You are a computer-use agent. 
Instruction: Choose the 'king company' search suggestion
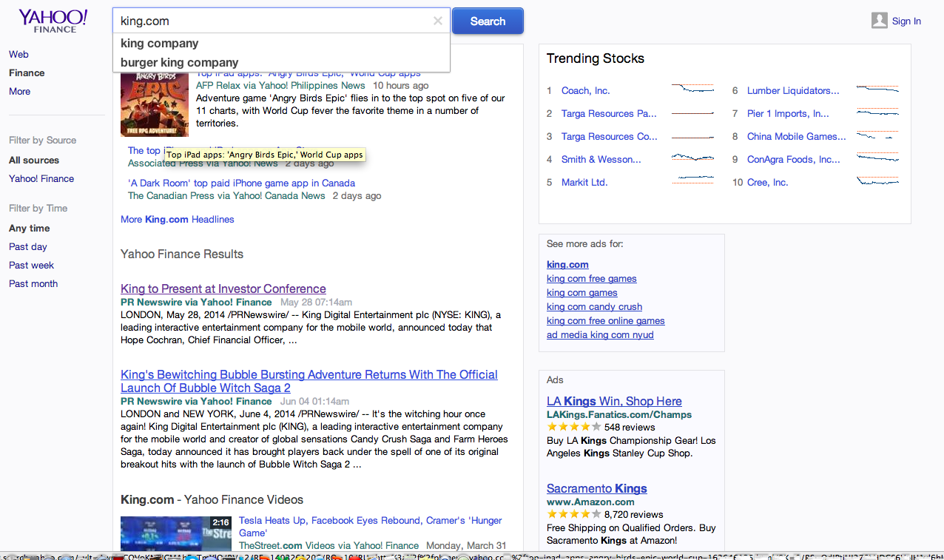coord(160,43)
